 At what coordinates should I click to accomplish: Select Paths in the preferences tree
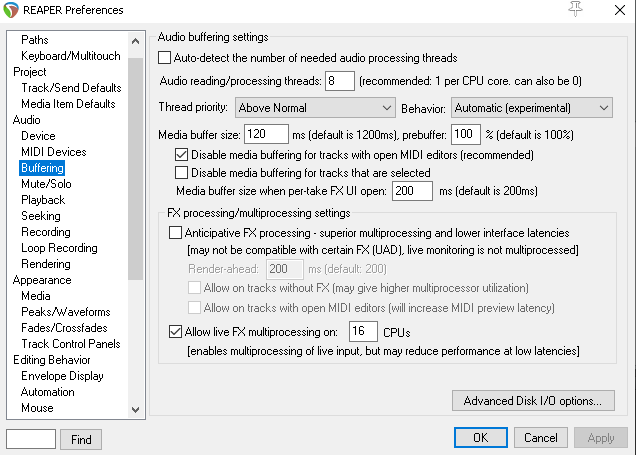click(x=35, y=40)
